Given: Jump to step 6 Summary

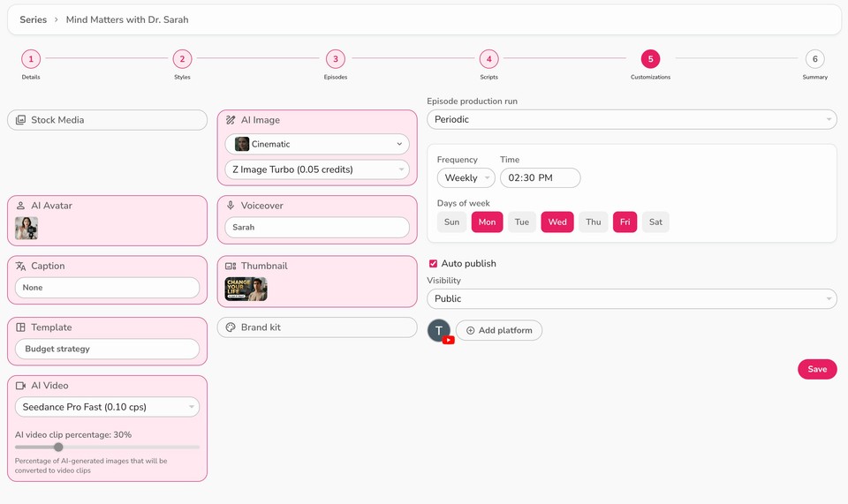Looking at the screenshot, I should coord(814,59).
